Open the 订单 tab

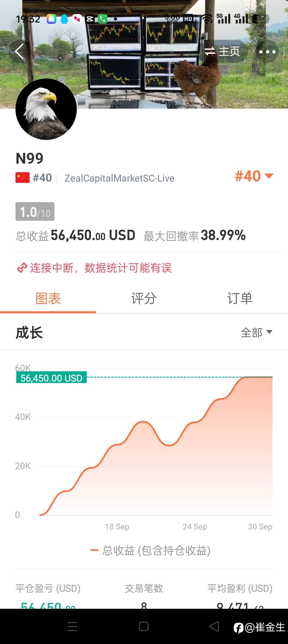point(240,298)
